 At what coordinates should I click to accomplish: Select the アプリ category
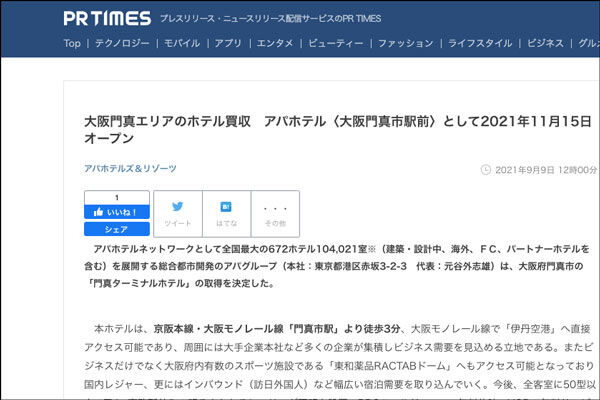pyautogui.click(x=228, y=43)
